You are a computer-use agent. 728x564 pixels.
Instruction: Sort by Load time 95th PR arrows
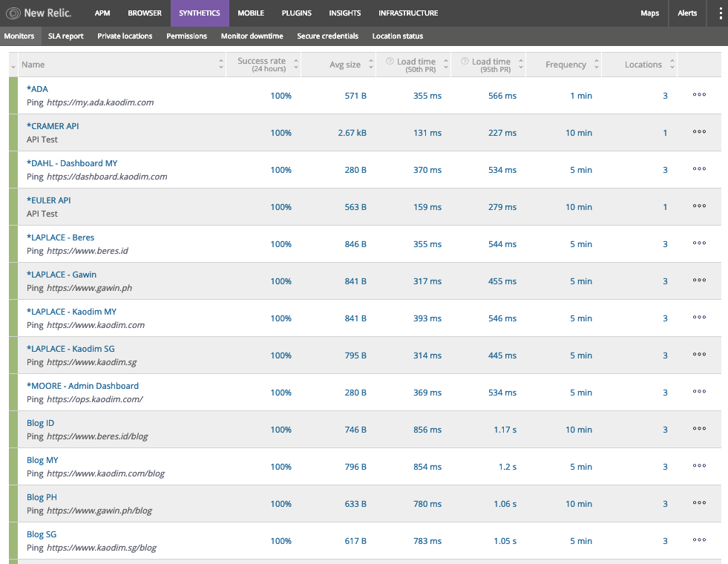tap(521, 65)
